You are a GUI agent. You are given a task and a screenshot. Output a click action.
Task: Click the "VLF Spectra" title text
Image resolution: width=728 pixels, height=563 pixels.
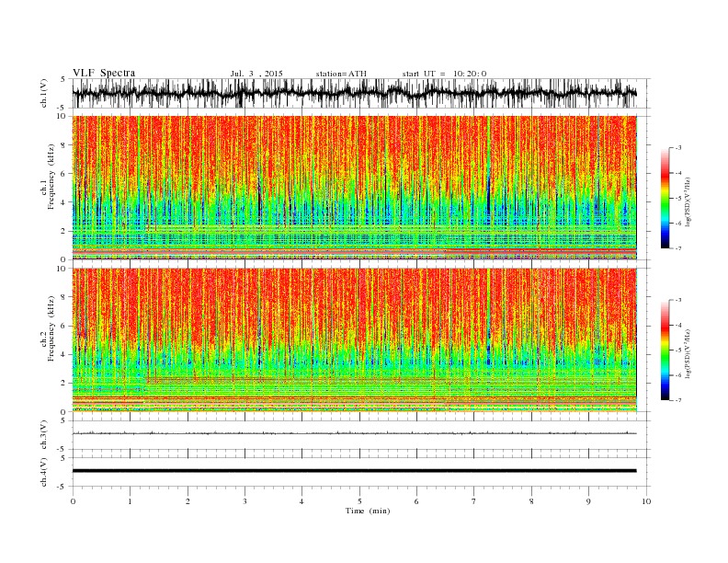pos(104,73)
